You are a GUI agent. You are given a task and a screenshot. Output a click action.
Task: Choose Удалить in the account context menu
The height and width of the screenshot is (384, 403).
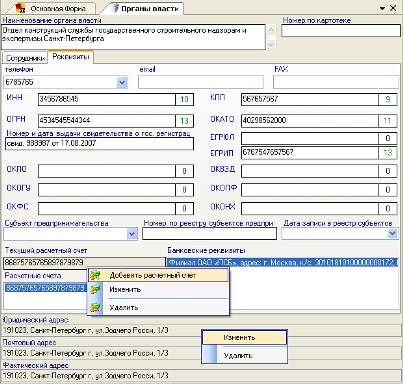[159, 307]
